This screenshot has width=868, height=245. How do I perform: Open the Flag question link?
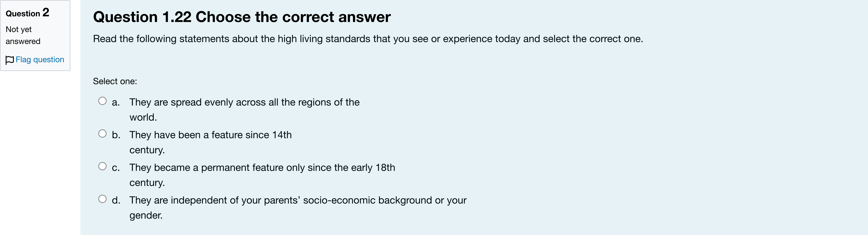[x=40, y=60]
